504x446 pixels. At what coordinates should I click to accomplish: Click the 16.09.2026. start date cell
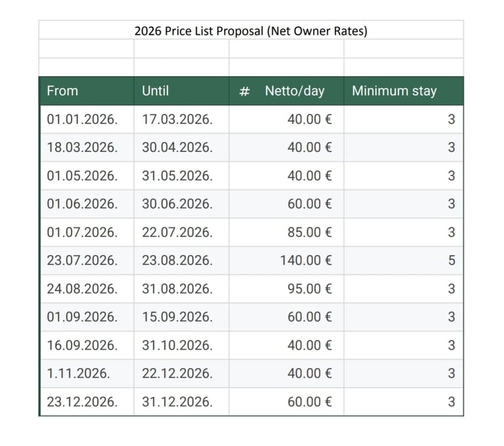point(83,346)
